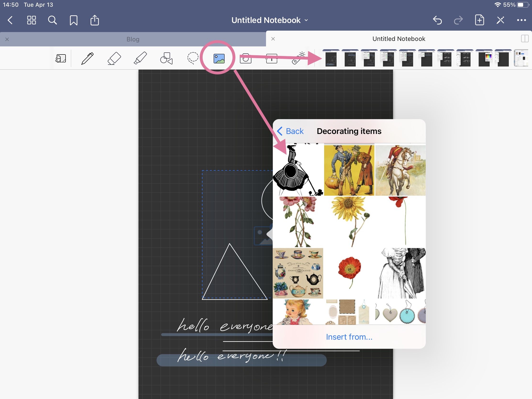Open the thumbnail grid view icon
This screenshot has height=399, width=532.
click(x=32, y=20)
